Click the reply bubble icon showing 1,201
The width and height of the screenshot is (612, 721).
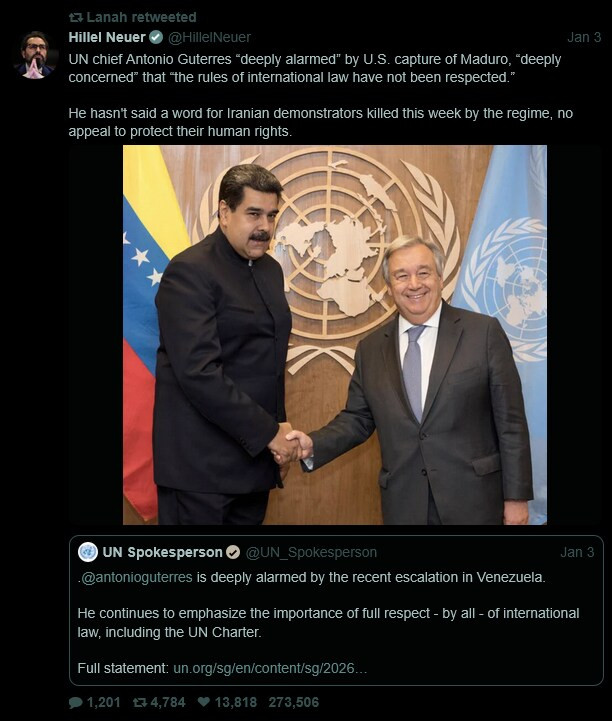tap(75, 702)
